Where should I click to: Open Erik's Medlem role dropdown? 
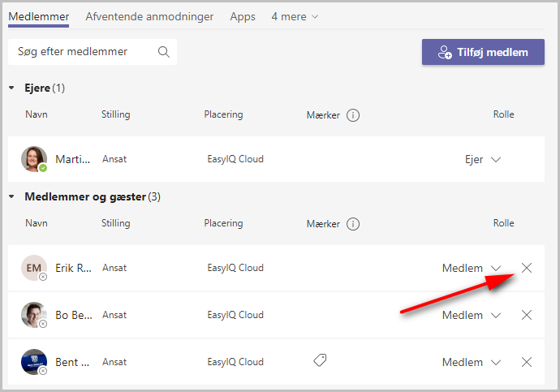(x=472, y=268)
